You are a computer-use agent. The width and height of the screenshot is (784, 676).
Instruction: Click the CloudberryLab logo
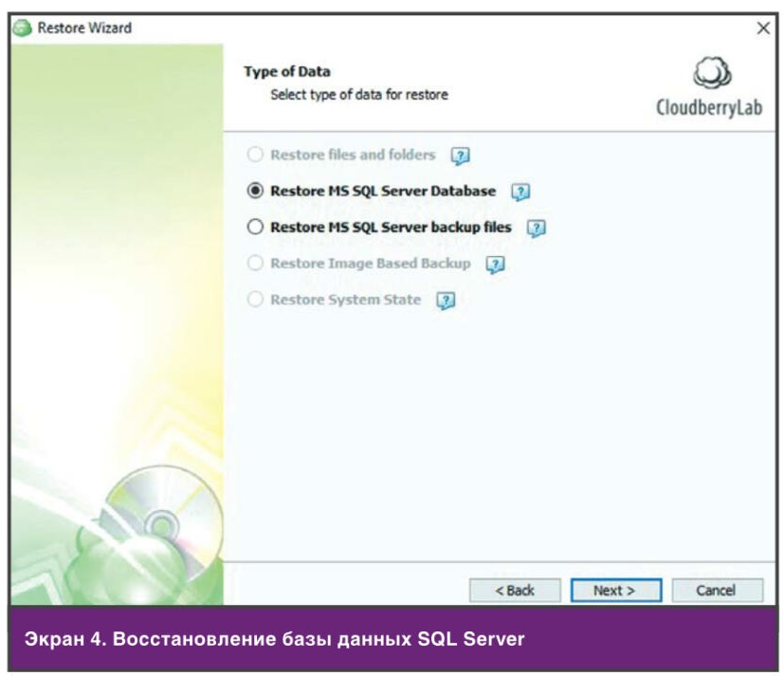coord(709,87)
